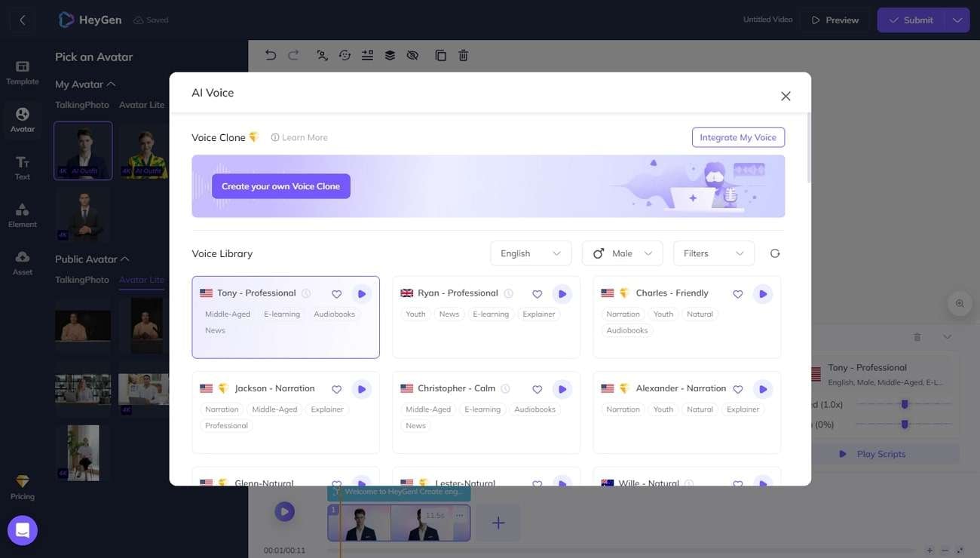Favorite the Alexander - Narration voice
This screenshot has width=980, height=558.
738,389
